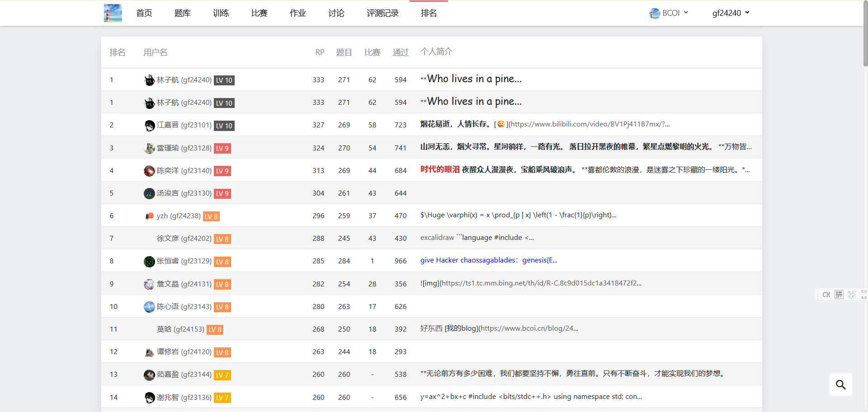Click the 个人简介 column header
This screenshot has width=868, height=412.
tap(436, 51)
